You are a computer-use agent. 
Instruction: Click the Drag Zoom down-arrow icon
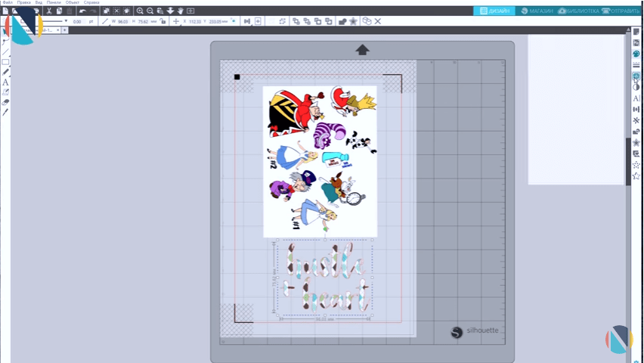pos(170,11)
